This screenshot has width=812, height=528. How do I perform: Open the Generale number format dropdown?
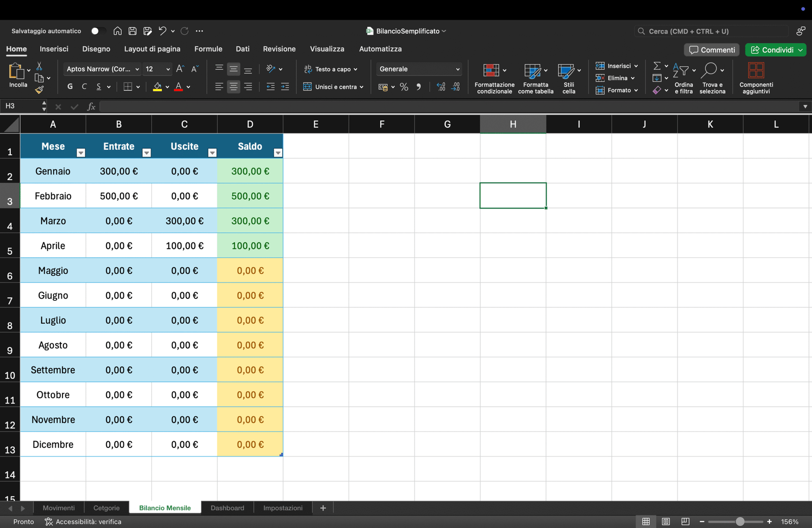coord(419,69)
